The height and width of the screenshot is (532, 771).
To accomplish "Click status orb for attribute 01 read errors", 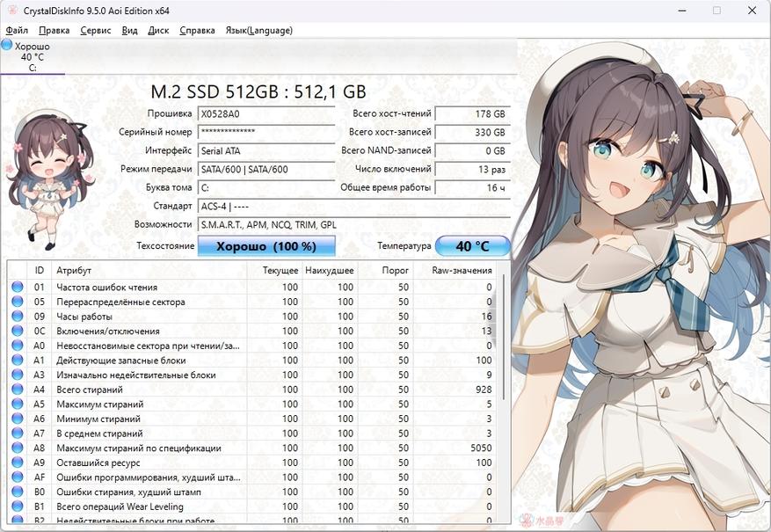I will (x=17, y=288).
